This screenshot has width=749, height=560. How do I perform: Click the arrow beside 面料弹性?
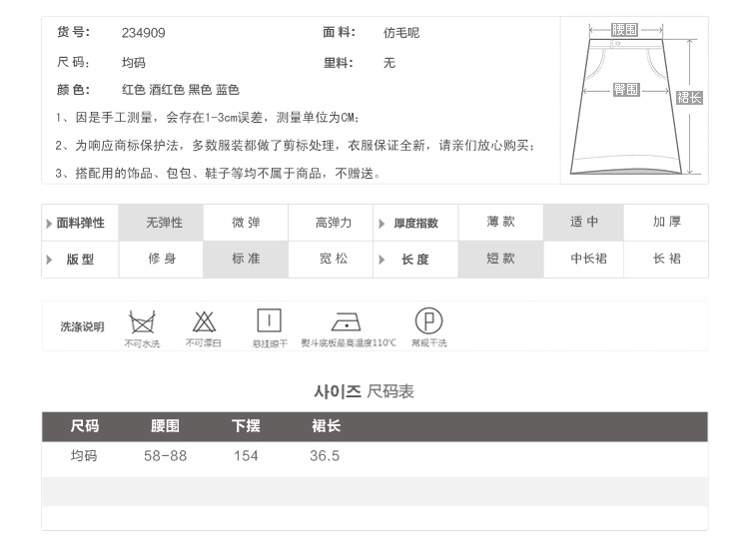coord(49,223)
